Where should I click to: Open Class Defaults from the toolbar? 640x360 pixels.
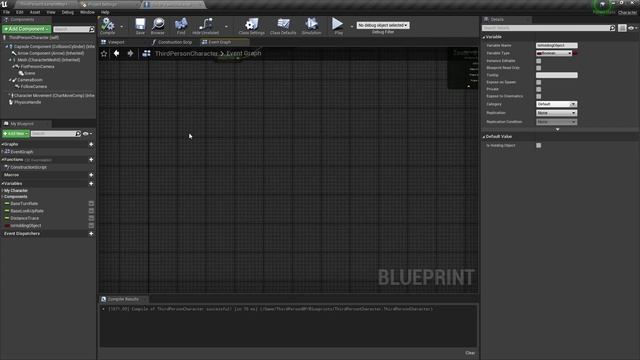coord(283,26)
